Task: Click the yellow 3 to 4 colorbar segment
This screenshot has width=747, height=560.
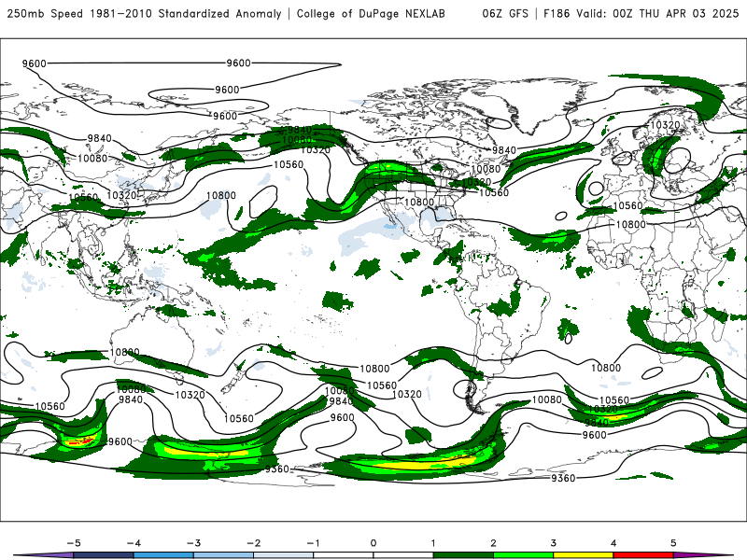Action: tap(583, 555)
